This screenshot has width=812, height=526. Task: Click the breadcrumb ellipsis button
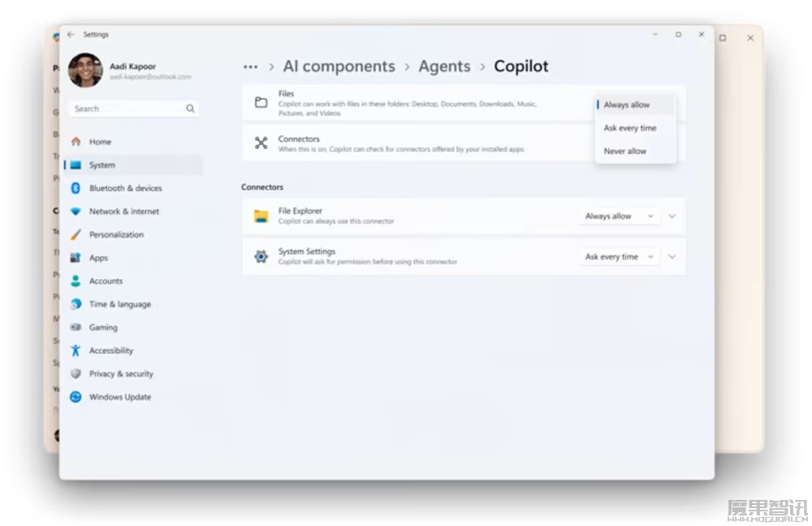pos(250,67)
